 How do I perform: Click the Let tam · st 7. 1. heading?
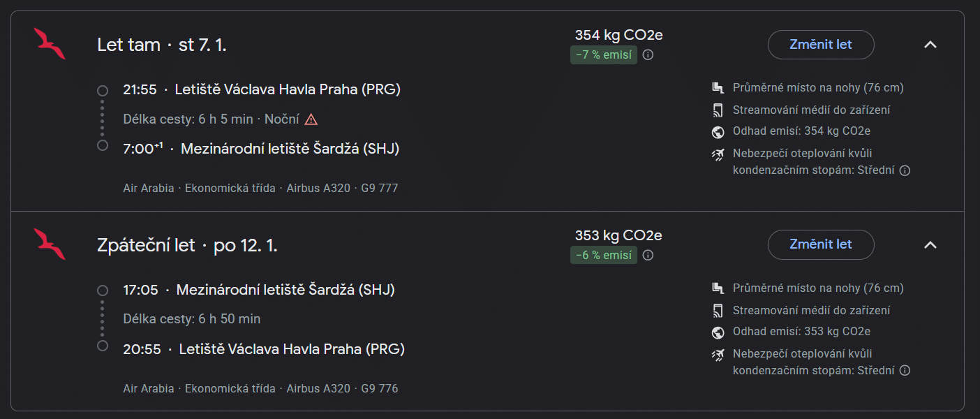[x=162, y=45]
